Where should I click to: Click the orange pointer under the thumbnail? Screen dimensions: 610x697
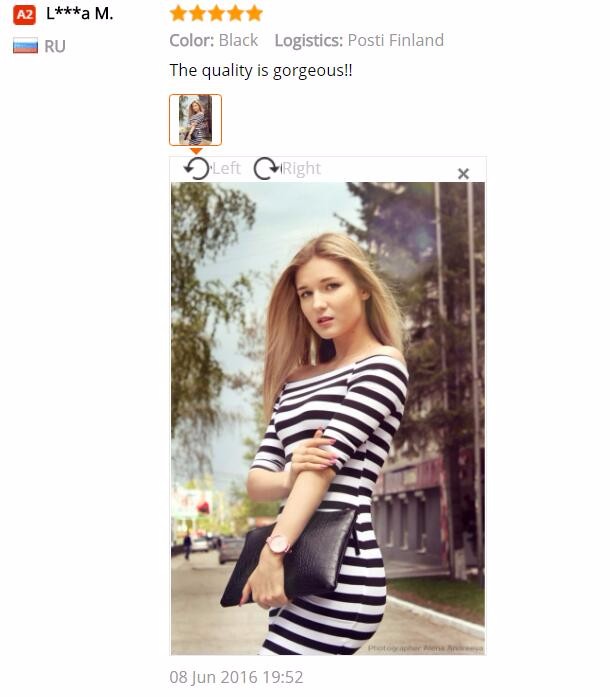[196, 151]
